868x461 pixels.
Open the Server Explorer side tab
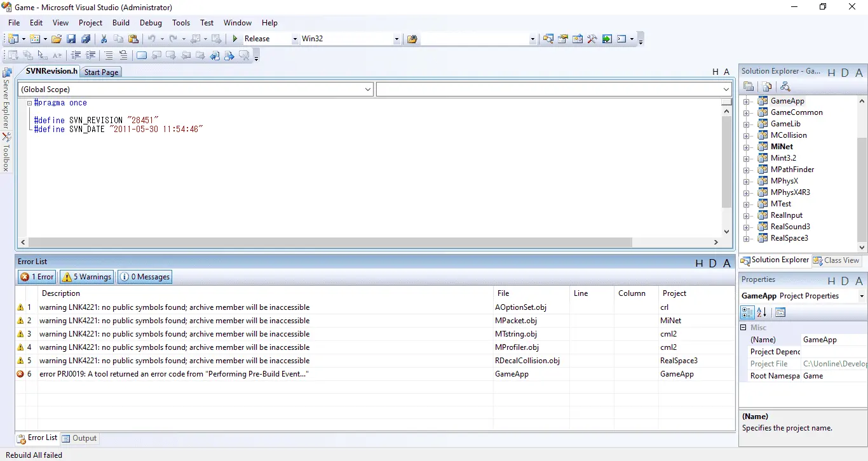(x=6, y=98)
